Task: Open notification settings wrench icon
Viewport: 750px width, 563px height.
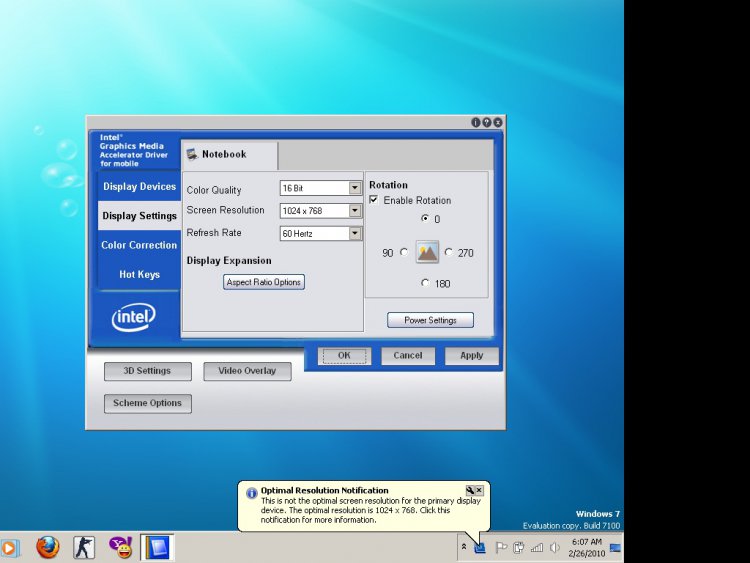Action: click(470, 490)
